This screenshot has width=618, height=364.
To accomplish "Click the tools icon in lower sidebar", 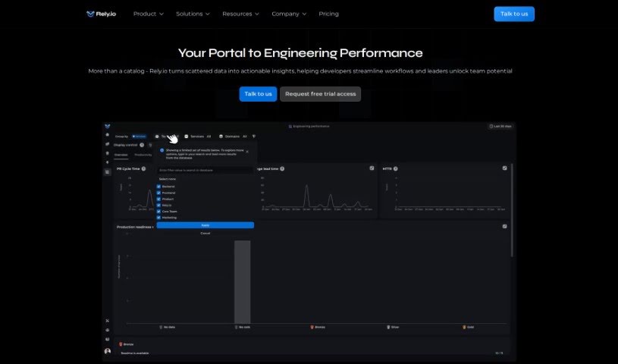I will pyautogui.click(x=107, y=321).
